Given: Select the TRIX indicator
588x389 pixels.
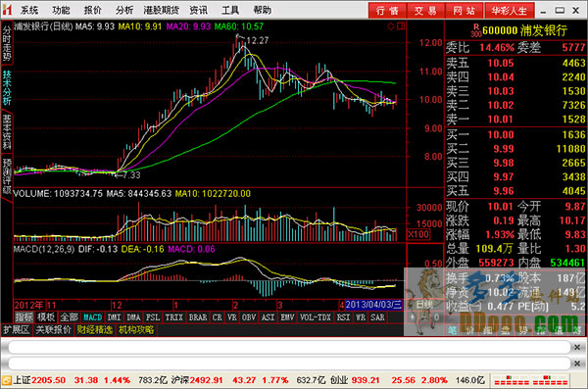Looking at the screenshot, I should (174, 317).
